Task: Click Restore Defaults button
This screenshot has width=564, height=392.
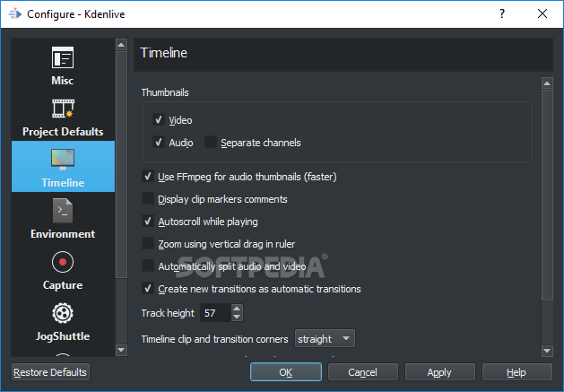Action: point(50,372)
